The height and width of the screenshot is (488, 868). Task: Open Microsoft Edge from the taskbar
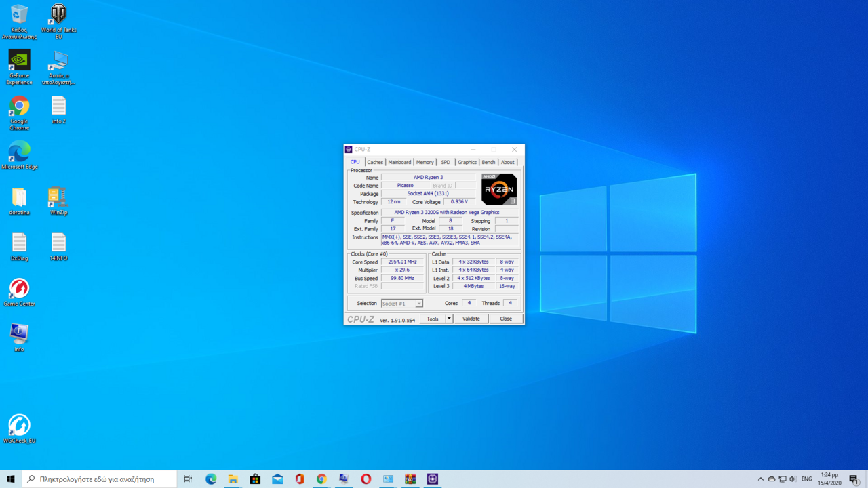click(211, 479)
